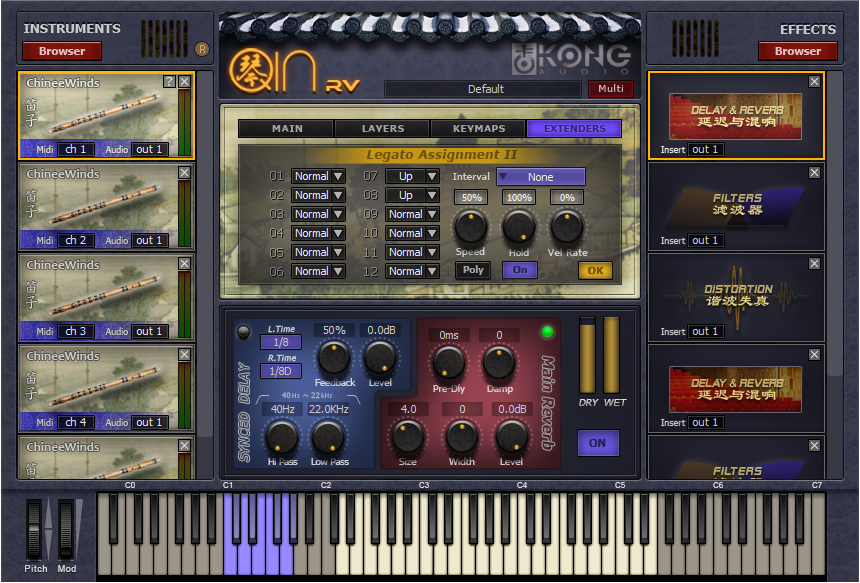The image size is (860, 583).
Task: Click the Hold knob
Action: point(518,227)
